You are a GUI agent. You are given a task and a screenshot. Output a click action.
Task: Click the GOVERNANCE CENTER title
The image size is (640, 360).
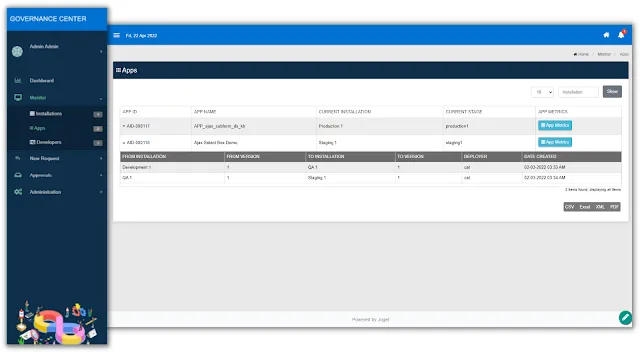point(48,19)
